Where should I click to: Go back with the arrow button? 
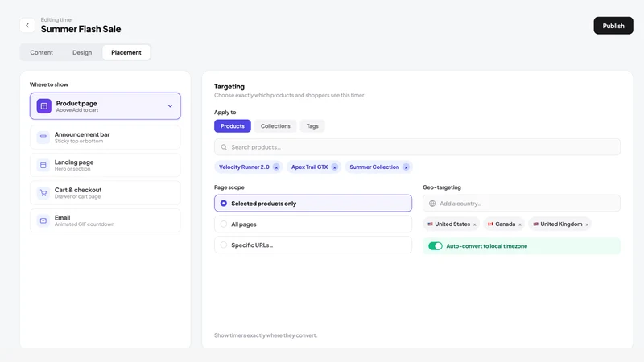[x=27, y=26]
